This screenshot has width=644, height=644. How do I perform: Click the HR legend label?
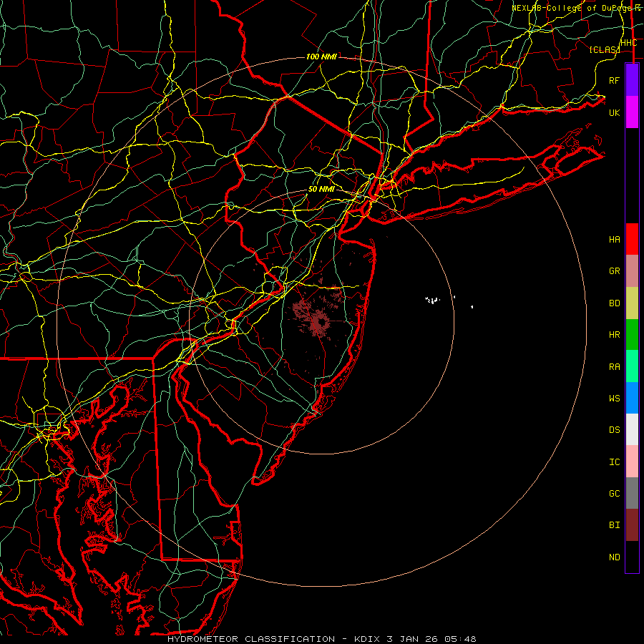click(615, 335)
